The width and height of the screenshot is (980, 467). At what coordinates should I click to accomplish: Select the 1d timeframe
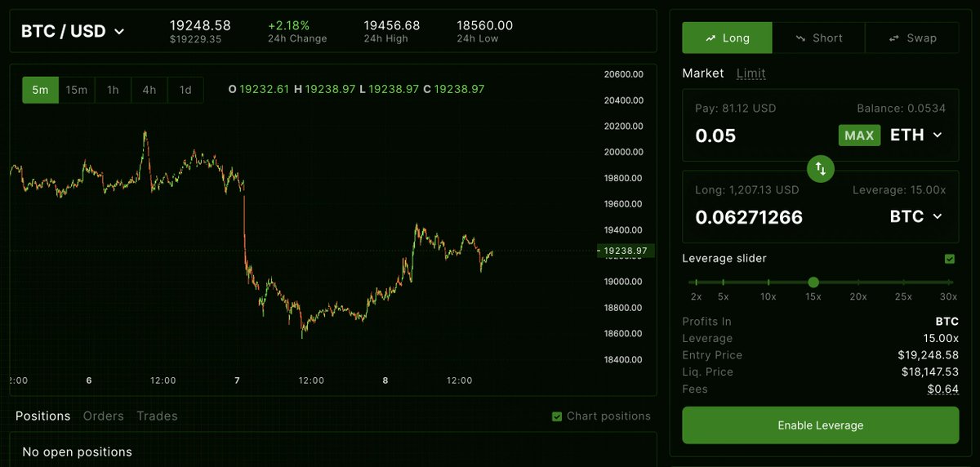click(185, 90)
